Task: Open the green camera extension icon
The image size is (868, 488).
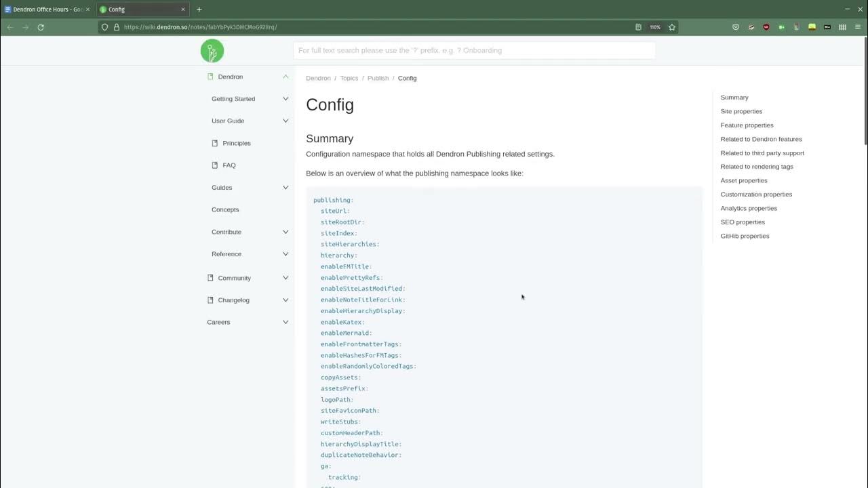Action: 781,27
